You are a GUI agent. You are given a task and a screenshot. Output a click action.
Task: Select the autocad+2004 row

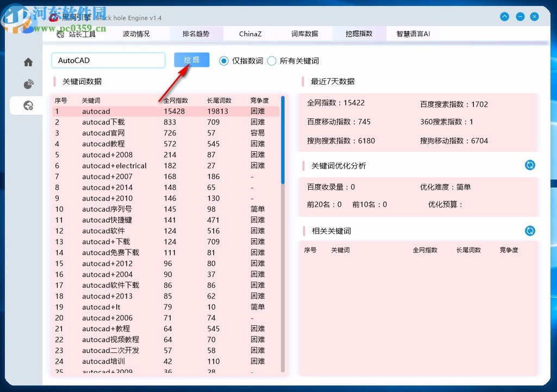coord(166,275)
